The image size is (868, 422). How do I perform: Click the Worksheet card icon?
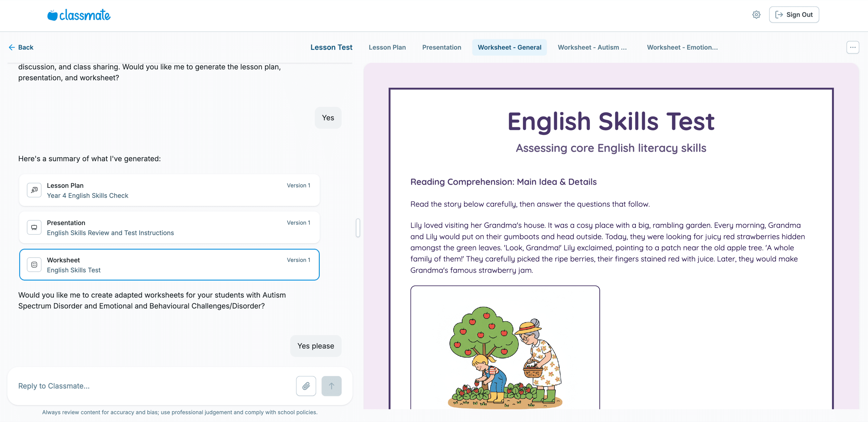coord(34,264)
